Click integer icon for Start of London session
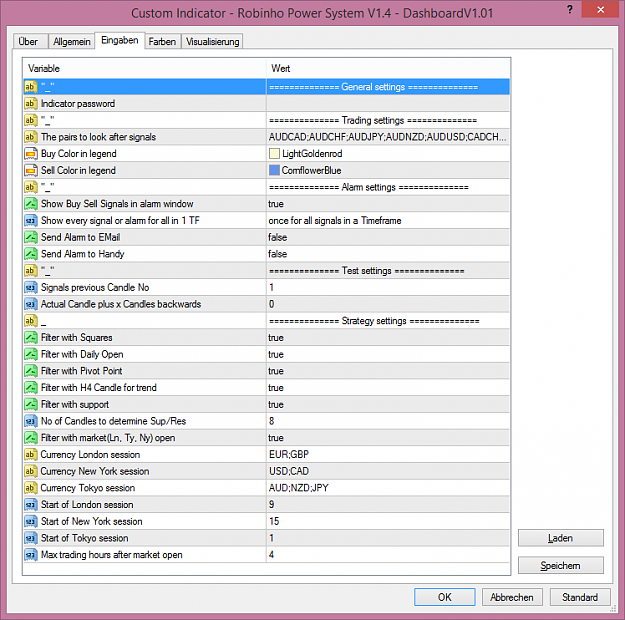Screen dimensions: 625x620 31,505
